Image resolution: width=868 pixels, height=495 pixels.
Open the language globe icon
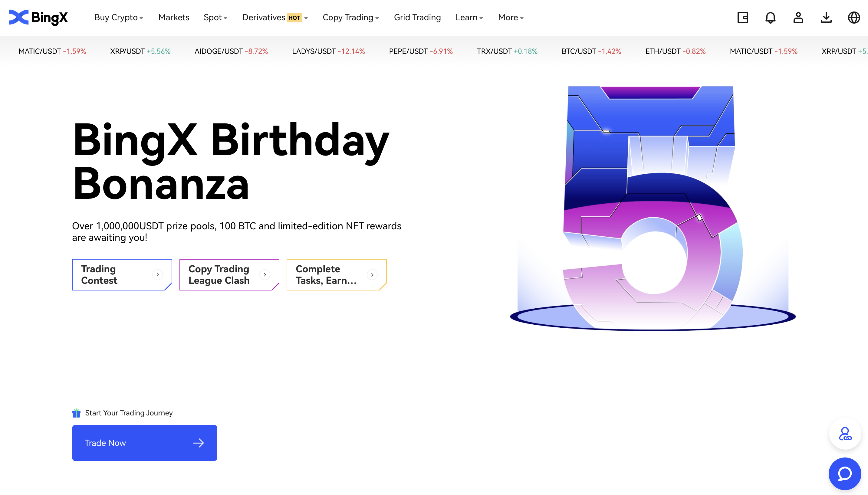tap(853, 17)
